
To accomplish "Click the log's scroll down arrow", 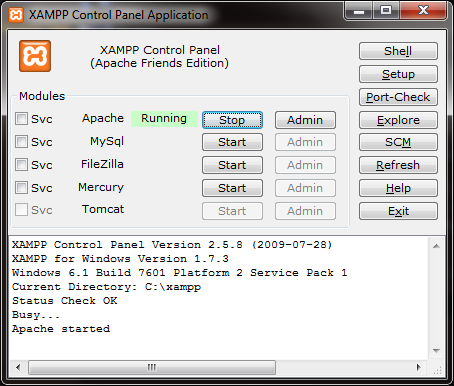I will [x=436, y=351].
